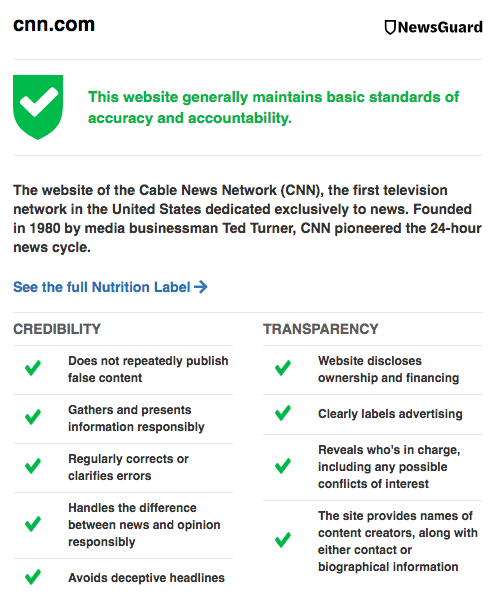
Task: Click the TRANSPARENCY section heading
Action: coord(321,329)
